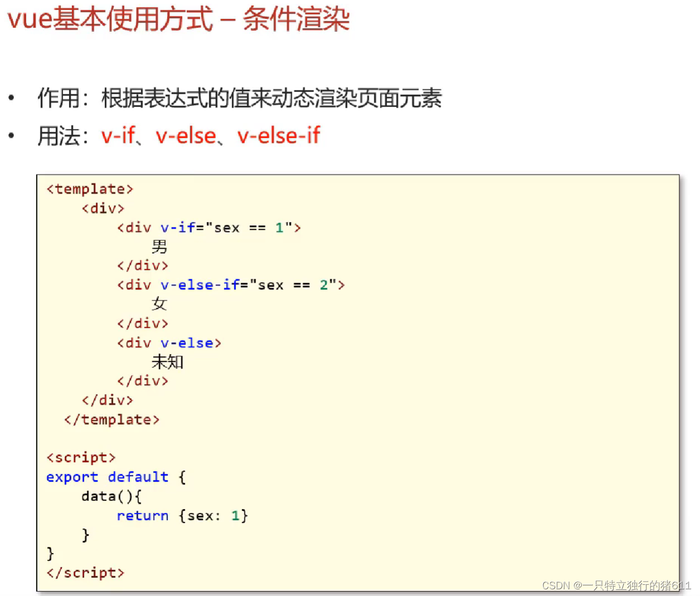Click the '男' text in the code

160,246
